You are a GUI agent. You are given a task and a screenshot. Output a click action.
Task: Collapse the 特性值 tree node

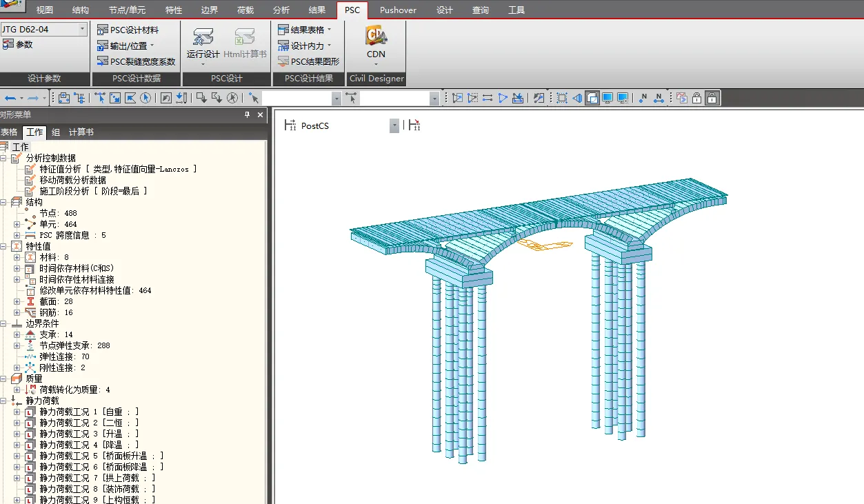click(3, 246)
